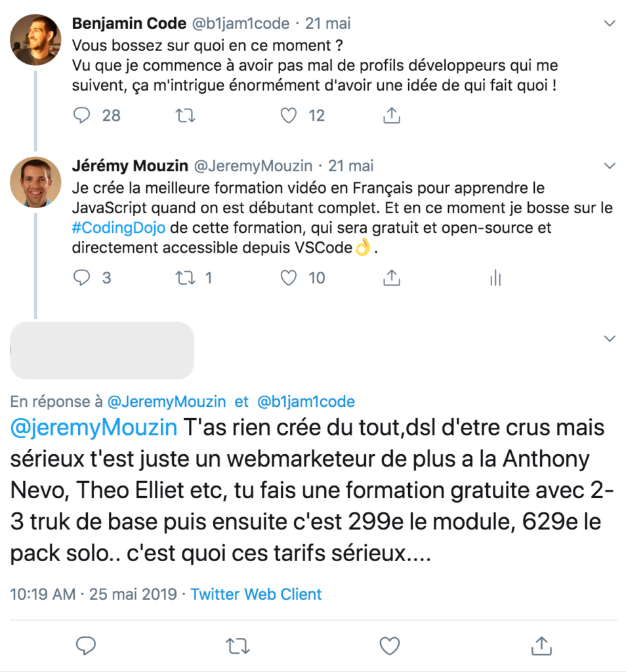View analytics of Jérémy Mouzin's tweet

pyautogui.click(x=495, y=278)
